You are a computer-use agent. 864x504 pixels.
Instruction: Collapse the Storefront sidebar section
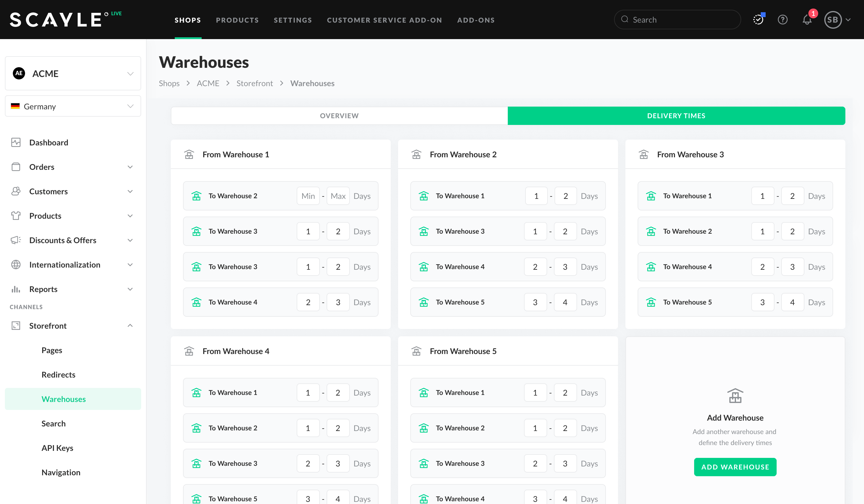(x=130, y=326)
